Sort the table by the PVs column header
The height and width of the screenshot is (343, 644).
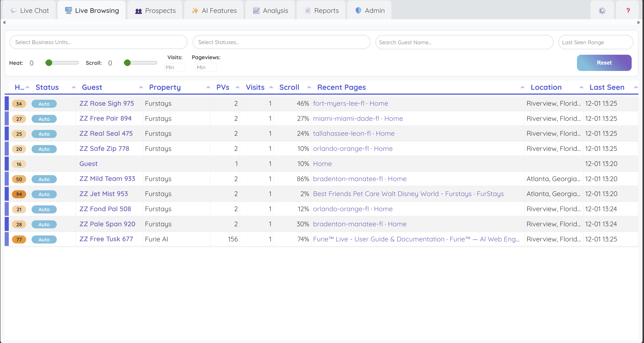click(x=223, y=87)
